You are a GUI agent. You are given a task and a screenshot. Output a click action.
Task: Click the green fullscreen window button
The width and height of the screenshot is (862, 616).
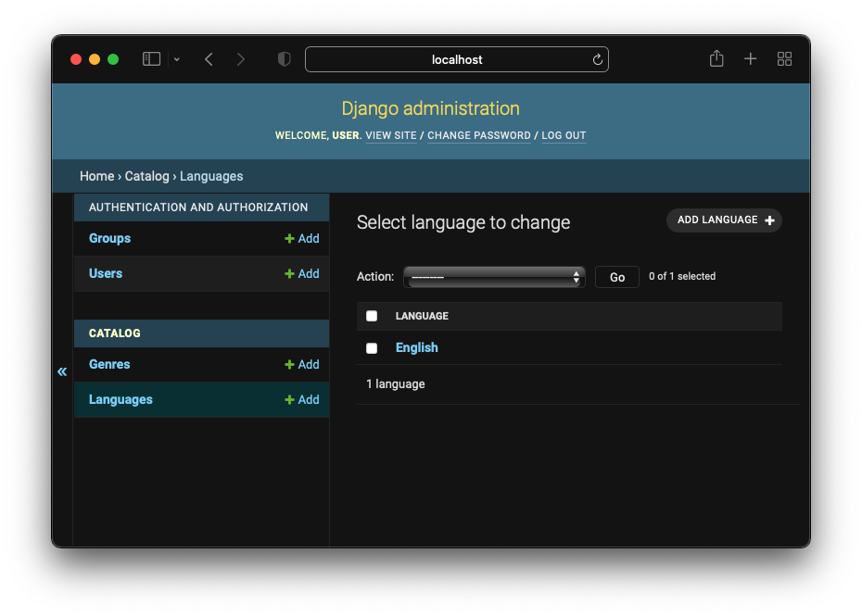point(113,59)
